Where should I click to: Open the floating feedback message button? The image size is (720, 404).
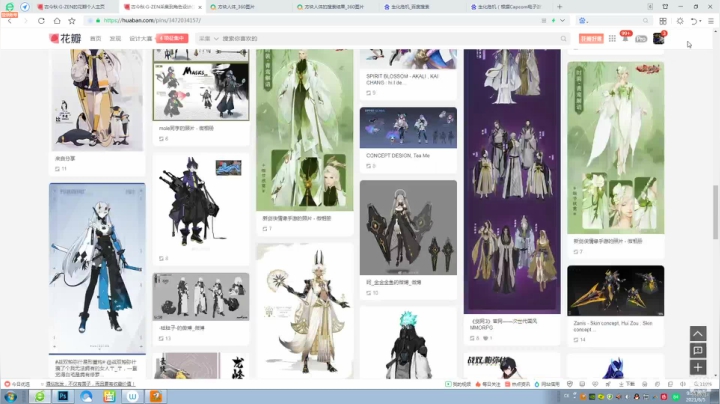pyautogui.click(x=698, y=350)
